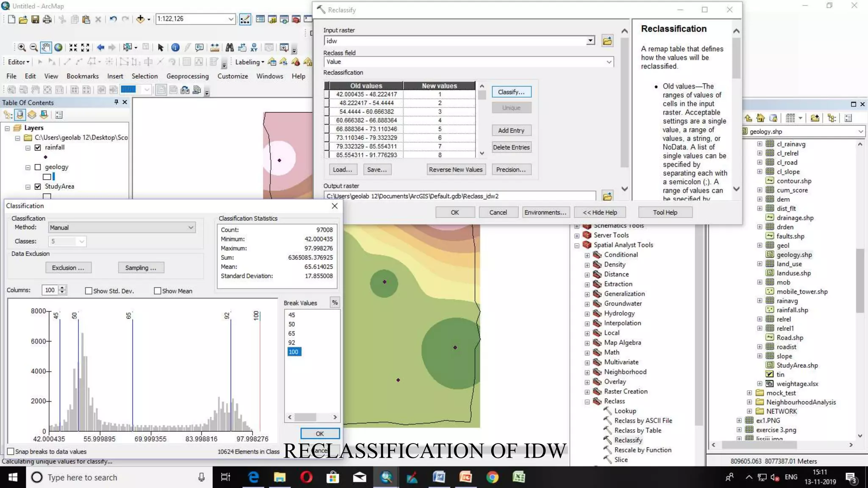Open the Customize menu
Image resolution: width=868 pixels, height=488 pixels.
pyautogui.click(x=233, y=76)
